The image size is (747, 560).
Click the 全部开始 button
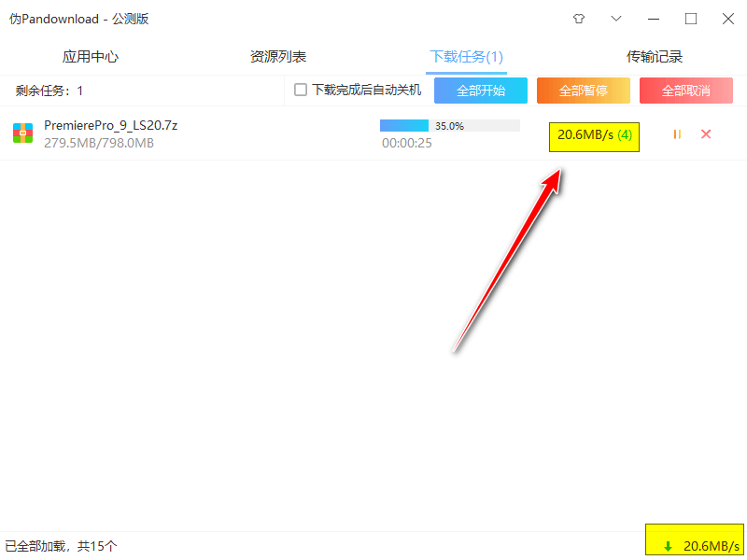coord(480,90)
